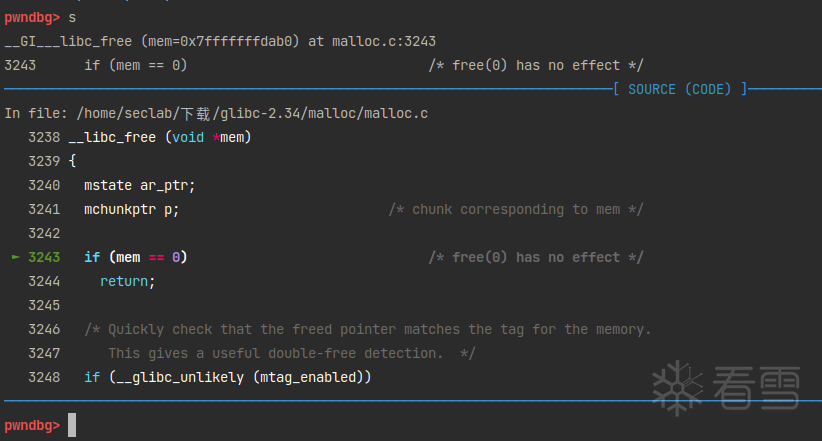The image size is (822, 441).
Task: Click the terminal cursor block at prompt
Action: click(72, 425)
